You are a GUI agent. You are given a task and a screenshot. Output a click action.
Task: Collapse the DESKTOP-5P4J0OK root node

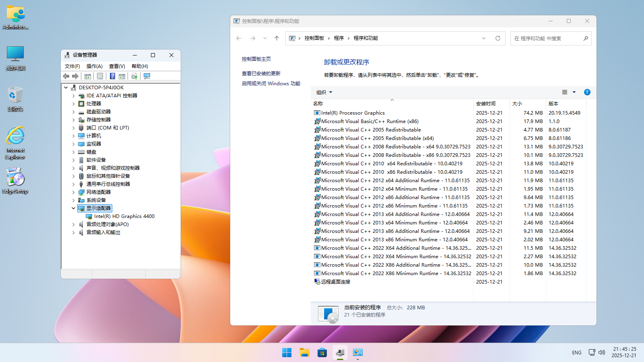point(66,87)
